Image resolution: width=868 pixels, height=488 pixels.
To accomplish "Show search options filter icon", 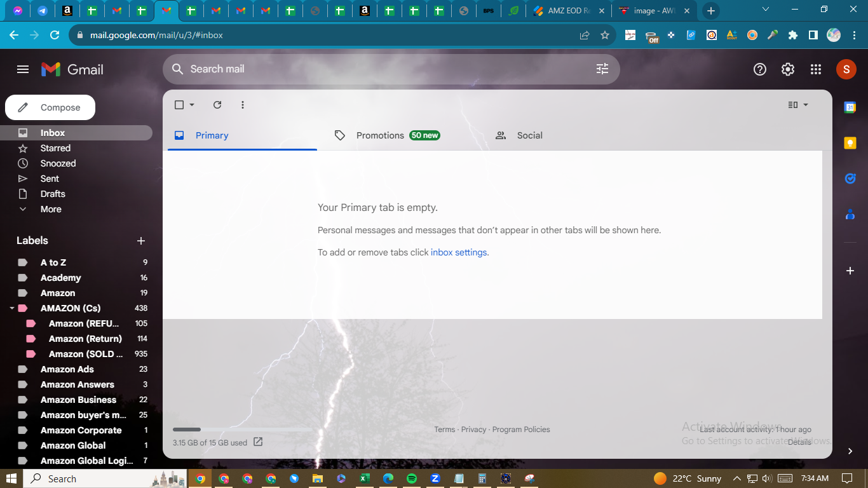I will coord(602,69).
